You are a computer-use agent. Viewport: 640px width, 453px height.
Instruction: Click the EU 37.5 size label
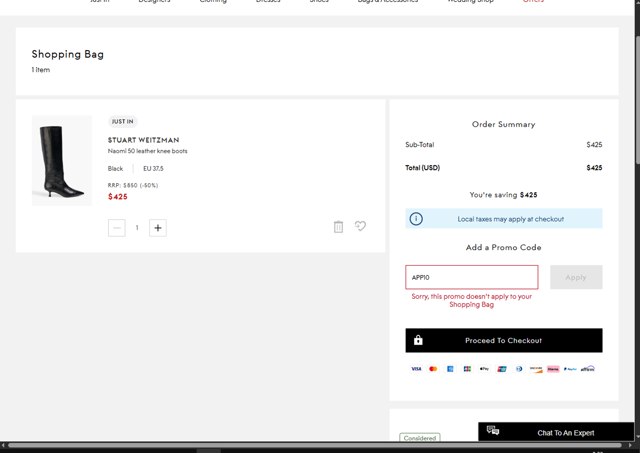point(153,169)
